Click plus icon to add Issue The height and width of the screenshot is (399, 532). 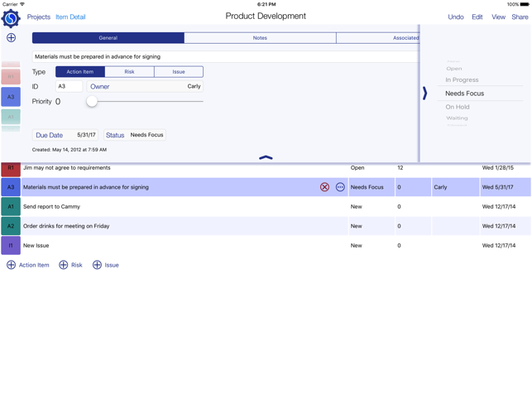(98, 265)
